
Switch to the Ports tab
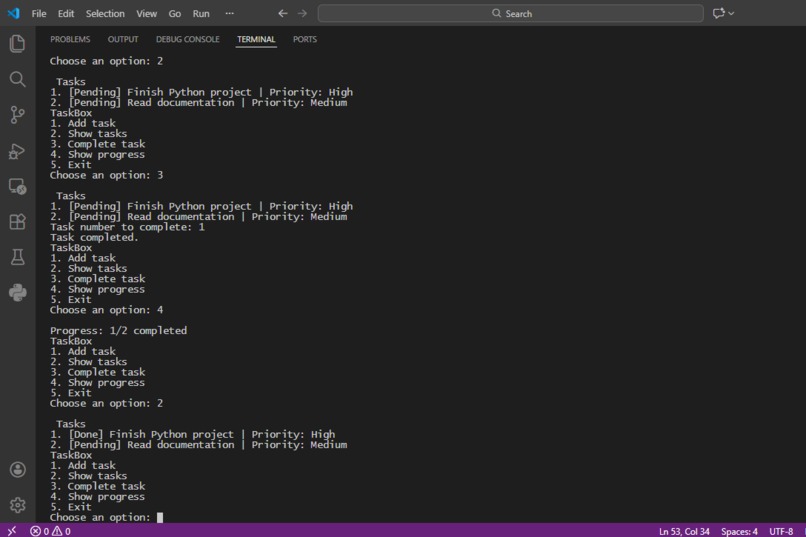click(305, 40)
